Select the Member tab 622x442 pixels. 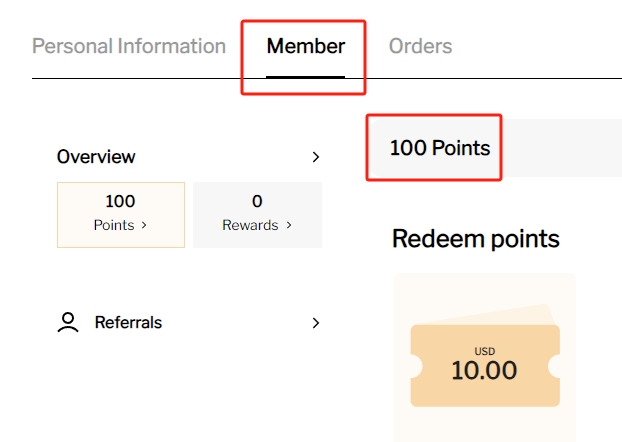[305, 46]
